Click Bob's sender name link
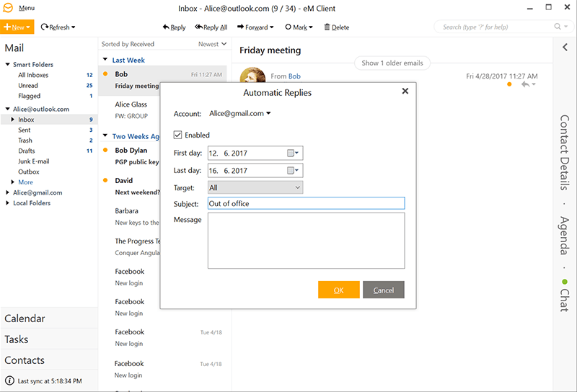The image size is (577, 392). click(294, 76)
